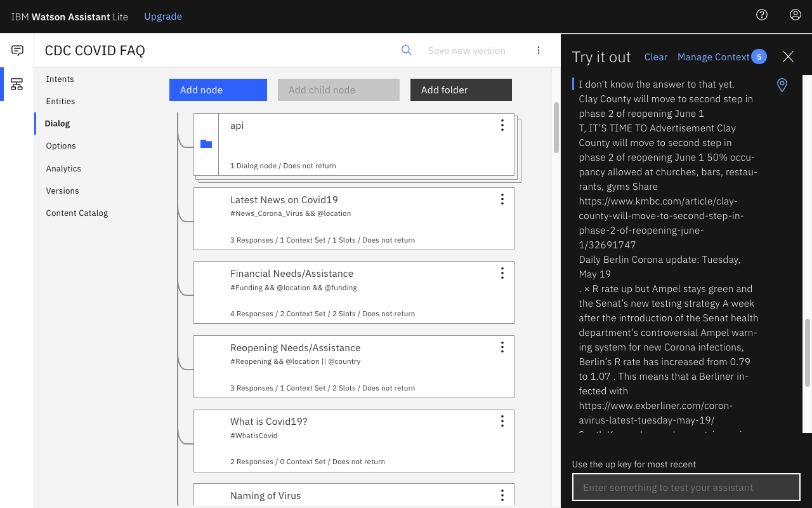The width and height of the screenshot is (812, 508).
Task: Close the Try it out panel
Action: [x=788, y=57]
